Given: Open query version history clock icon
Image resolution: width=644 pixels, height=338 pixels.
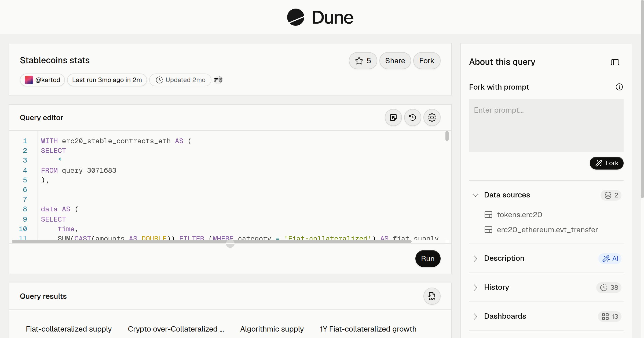Looking at the screenshot, I should (x=413, y=117).
